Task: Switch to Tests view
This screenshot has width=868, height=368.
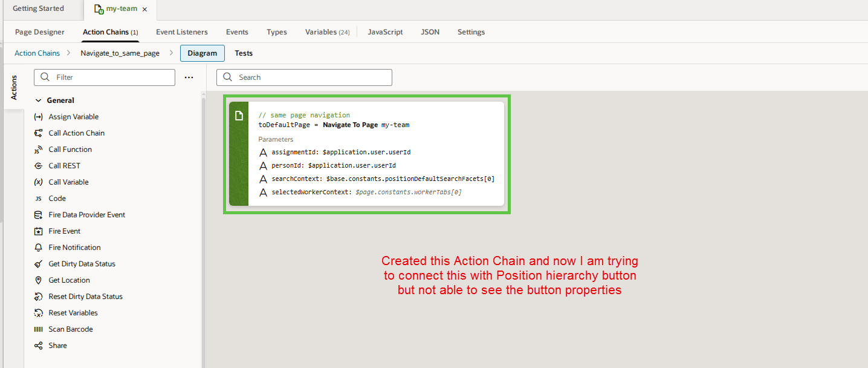Action: tap(244, 53)
